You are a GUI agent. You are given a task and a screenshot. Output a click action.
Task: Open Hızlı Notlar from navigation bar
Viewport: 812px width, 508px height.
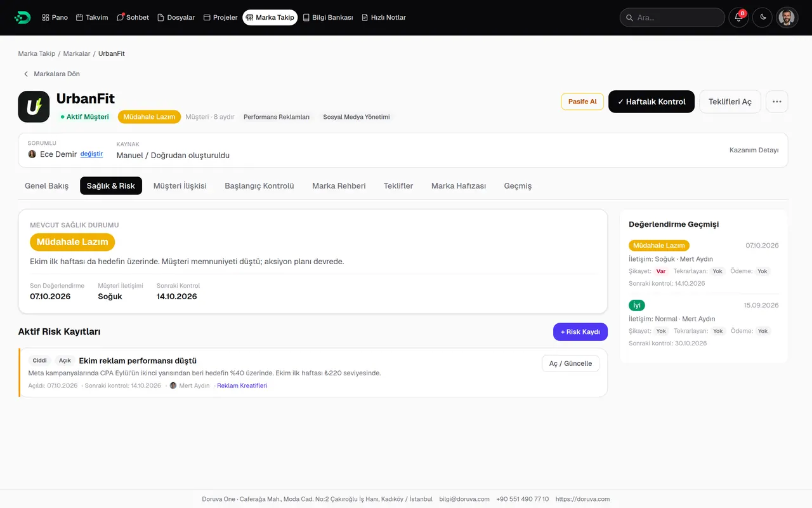(384, 18)
